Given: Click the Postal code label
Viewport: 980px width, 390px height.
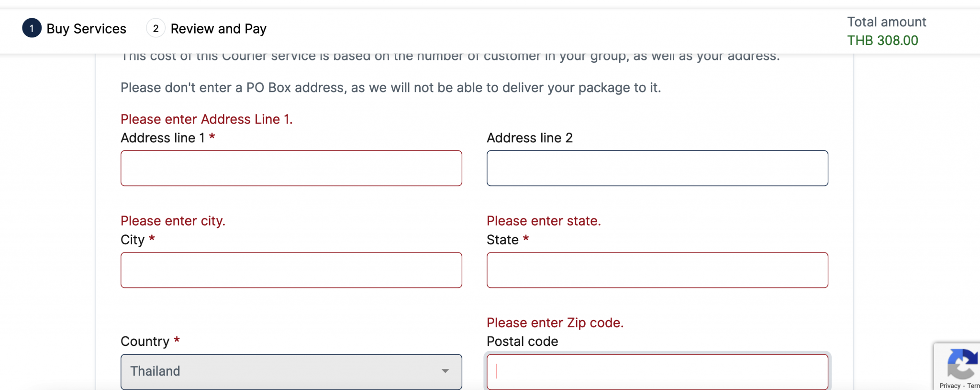Looking at the screenshot, I should click(522, 342).
